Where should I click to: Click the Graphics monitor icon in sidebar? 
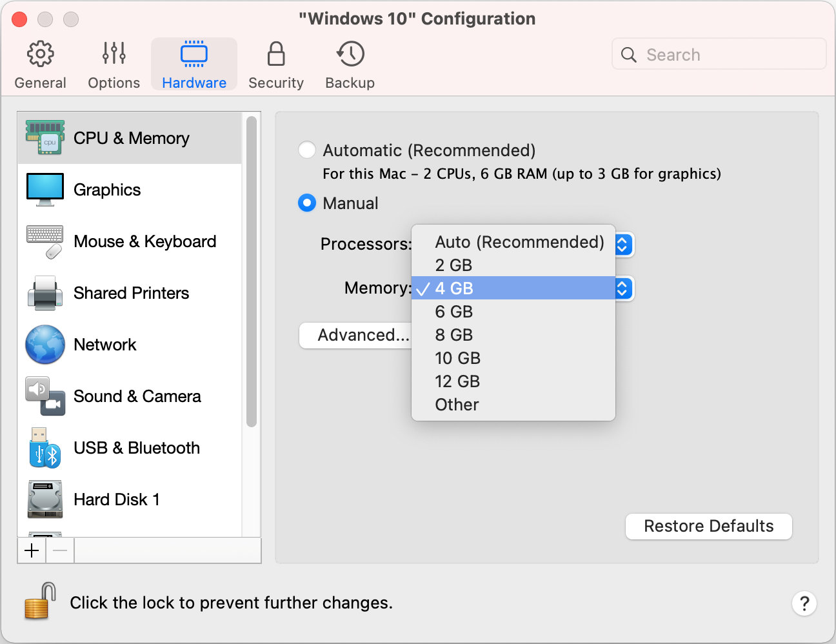45,189
